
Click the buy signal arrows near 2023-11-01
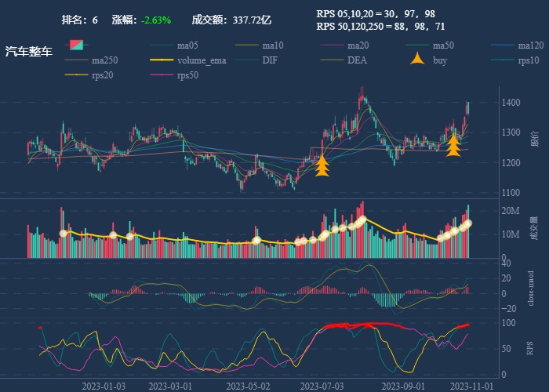pyautogui.click(x=453, y=145)
